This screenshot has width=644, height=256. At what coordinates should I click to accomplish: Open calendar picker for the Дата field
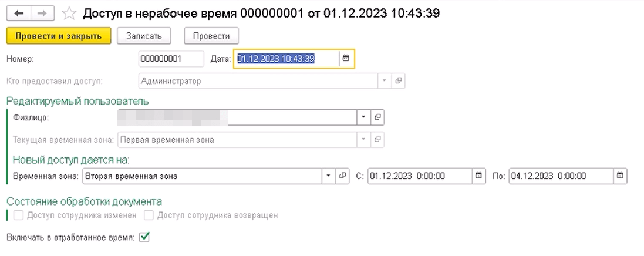click(x=346, y=58)
